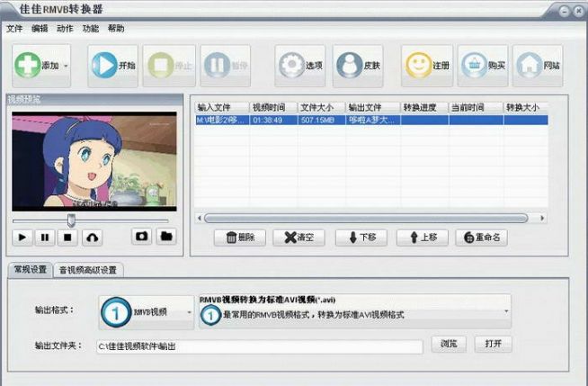
Task: Click the 重命名 rename button
Action: tap(482, 238)
